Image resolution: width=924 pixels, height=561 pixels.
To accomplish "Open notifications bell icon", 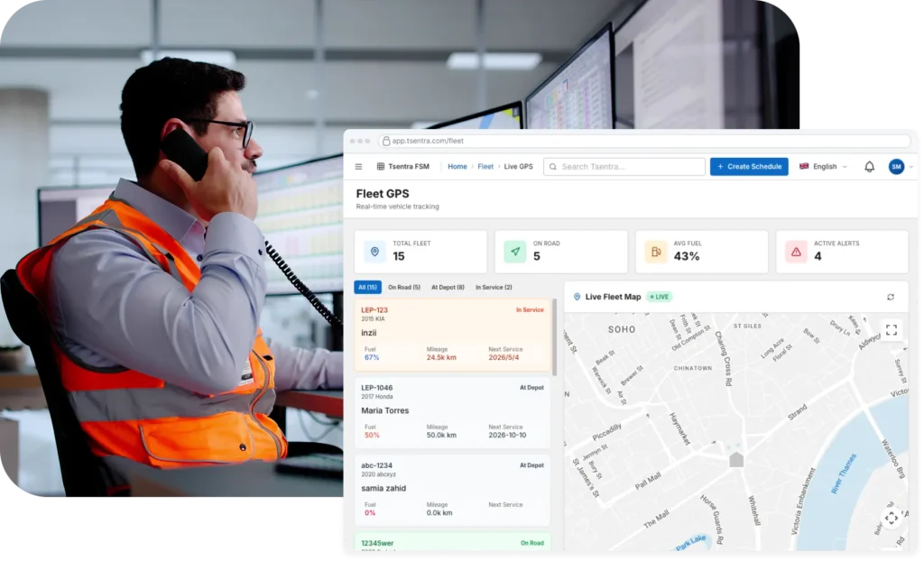I will pos(869,167).
